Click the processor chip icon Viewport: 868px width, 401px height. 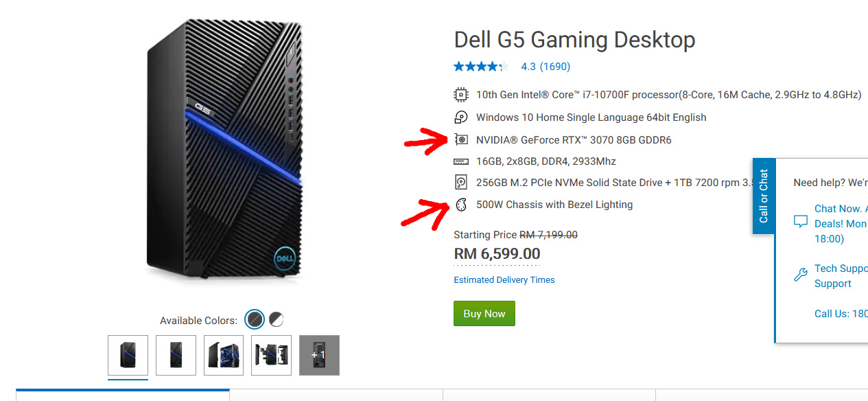tap(460, 95)
